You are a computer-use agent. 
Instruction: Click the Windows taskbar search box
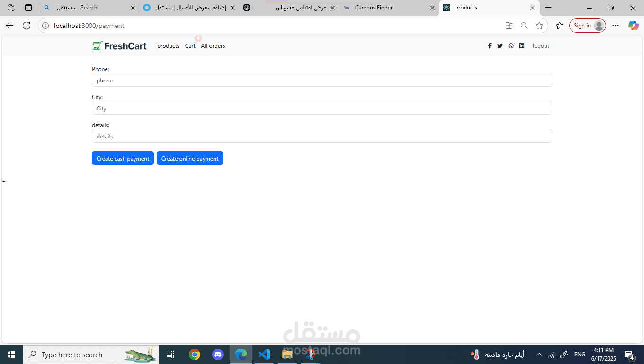(90, 355)
